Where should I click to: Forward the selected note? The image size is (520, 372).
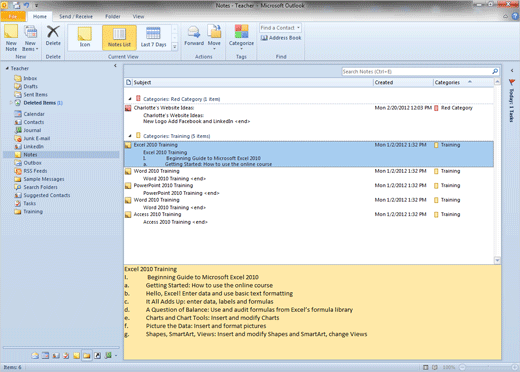click(x=194, y=36)
